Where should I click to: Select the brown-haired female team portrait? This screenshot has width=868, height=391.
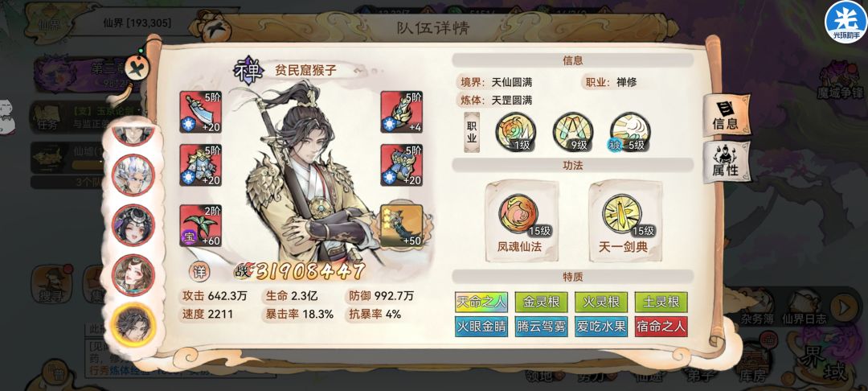pos(133,274)
